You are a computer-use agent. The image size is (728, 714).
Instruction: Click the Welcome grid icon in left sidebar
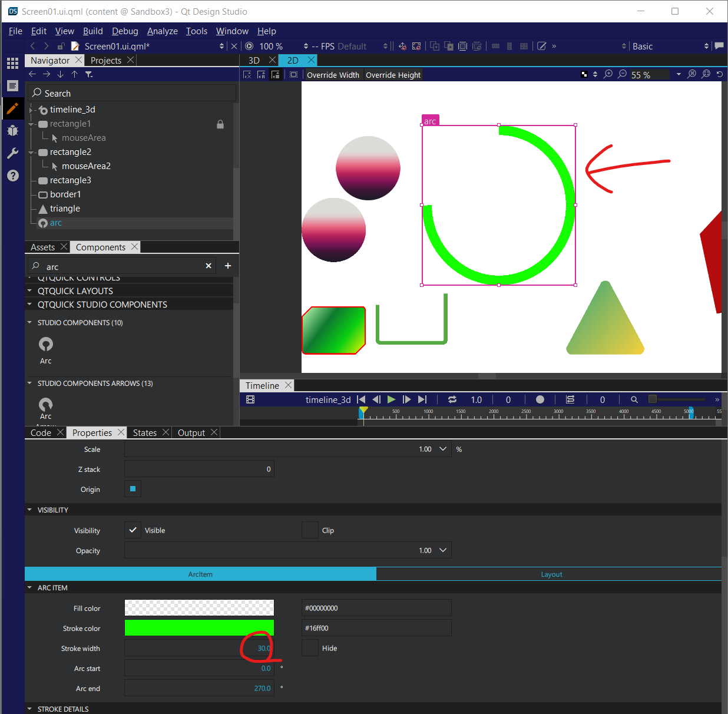pyautogui.click(x=12, y=63)
